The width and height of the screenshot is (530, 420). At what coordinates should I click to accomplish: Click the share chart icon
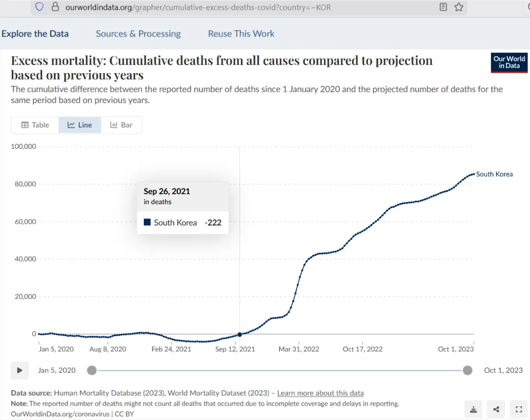pyautogui.click(x=496, y=409)
